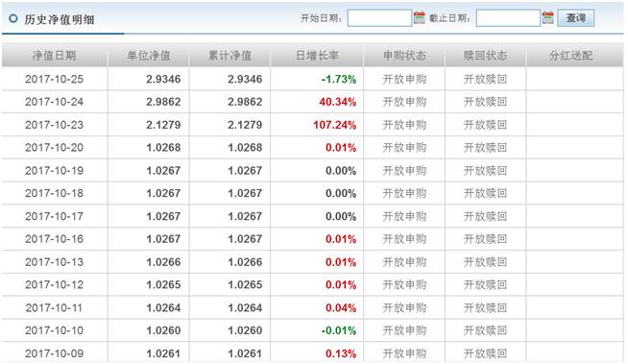This screenshot has height=364, width=628.
Task: Click 开放申购 in the 2017-10-16 row
Action: click(x=404, y=238)
